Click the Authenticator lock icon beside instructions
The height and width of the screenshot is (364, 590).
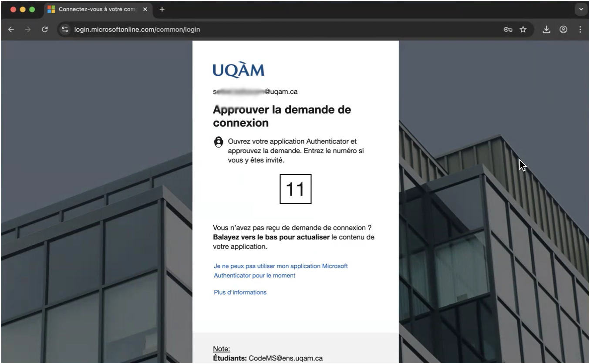tap(219, 142)
